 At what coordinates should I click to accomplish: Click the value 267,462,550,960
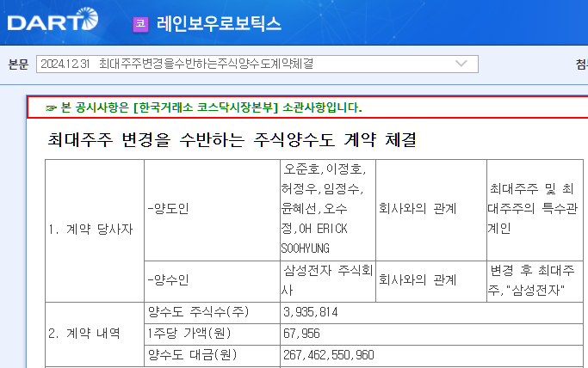329,355
